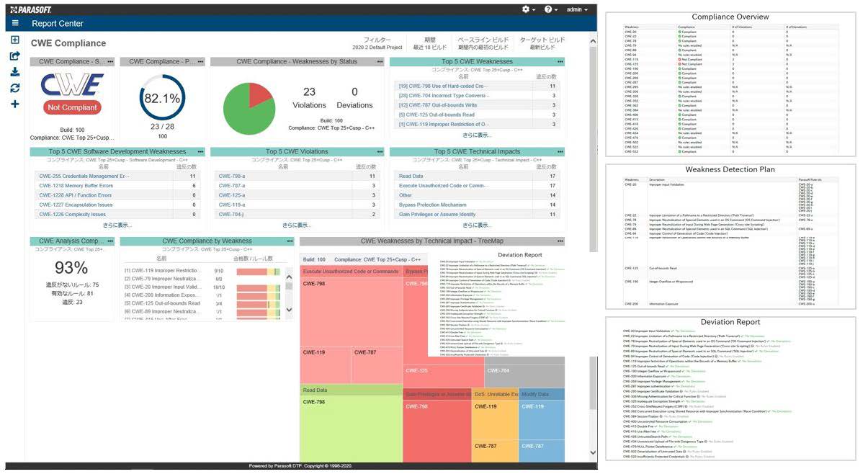Click the CWE-798 treemap tile under Read Data
The width and height of the screenshot is (868, 474).
pyautogui.click(x=350, y=428)
